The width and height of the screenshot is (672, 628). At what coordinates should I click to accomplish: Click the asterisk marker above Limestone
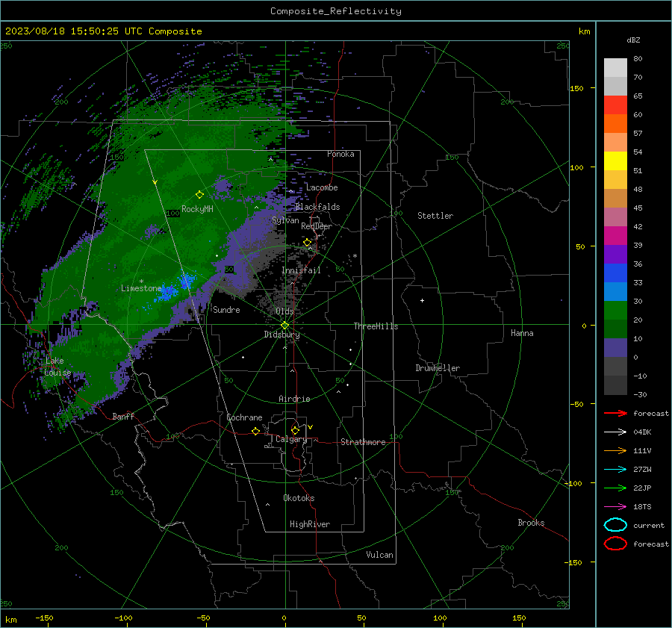pos(141,282)
